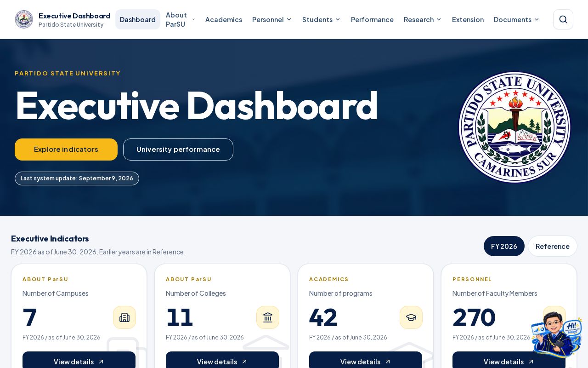Go to Performance menu item
The height and width of the screenshot is (368, 588).
click(372, 19)
